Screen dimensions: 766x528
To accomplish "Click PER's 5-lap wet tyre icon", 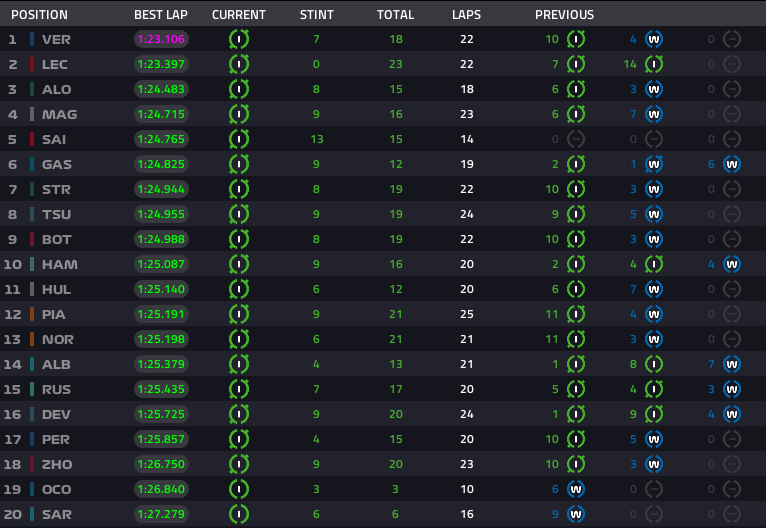I will pyautogui.click(x=654, y=439).
